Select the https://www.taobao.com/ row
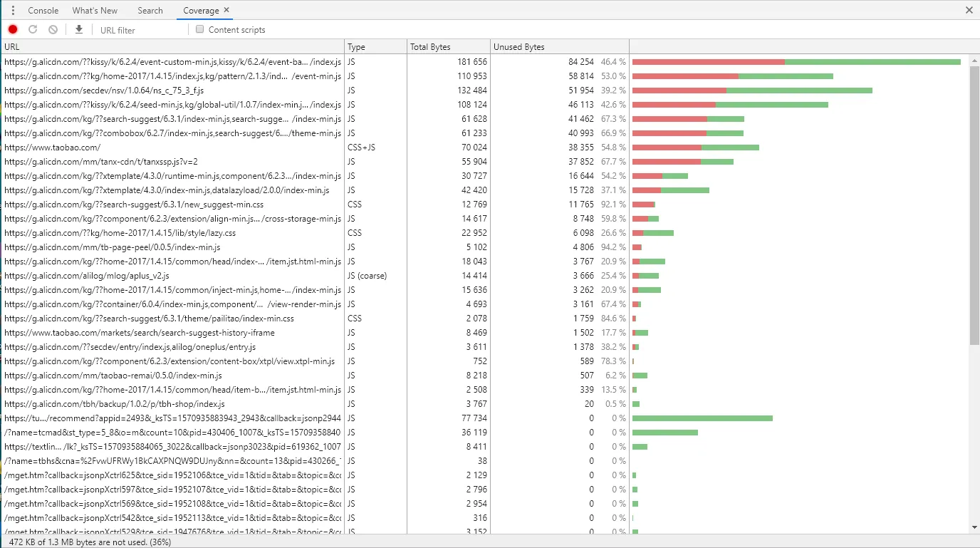The height and width of the screenshot is (548, 980). [x=53, y=148]
